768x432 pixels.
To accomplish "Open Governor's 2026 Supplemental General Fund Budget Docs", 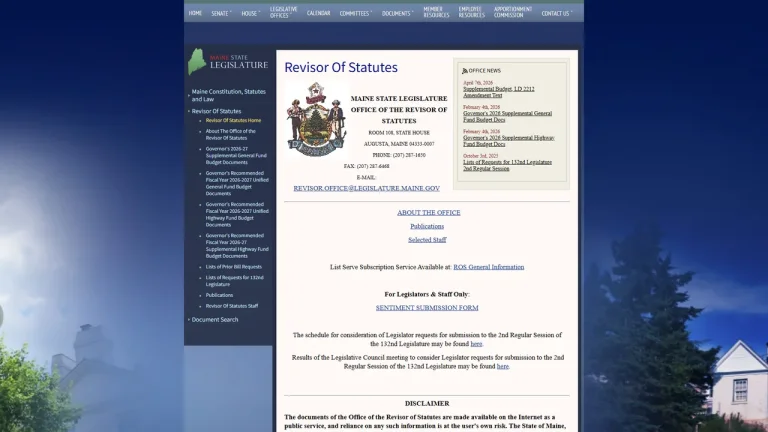I will coord(507,117).
